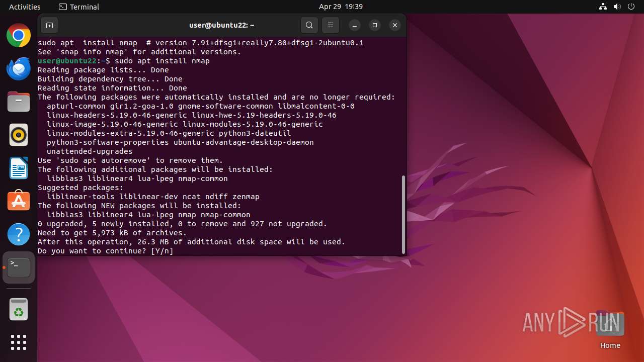Click the 'sudo apt install nmap' command text
This screenshot has width=644, height=362.
[162, 61]
